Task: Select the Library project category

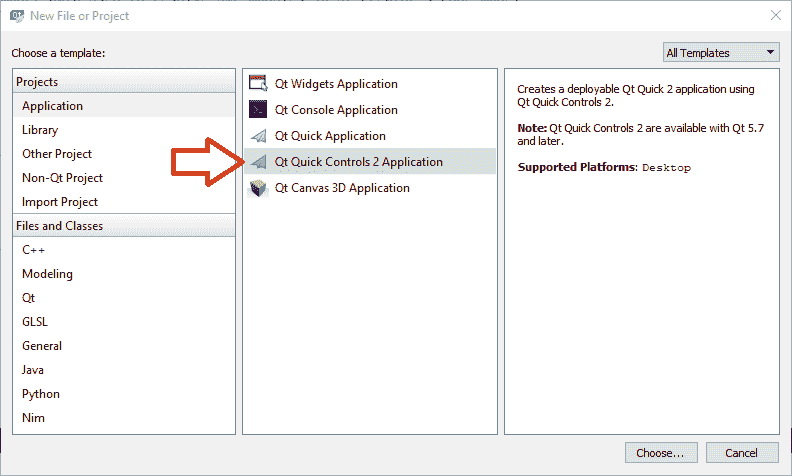Action: [40, 130]
